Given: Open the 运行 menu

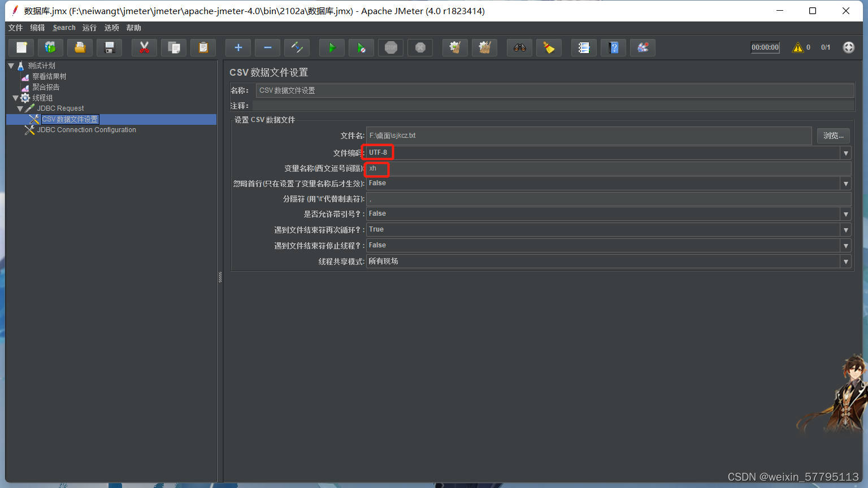Looking at the screenshot, I should coord(89,28).
